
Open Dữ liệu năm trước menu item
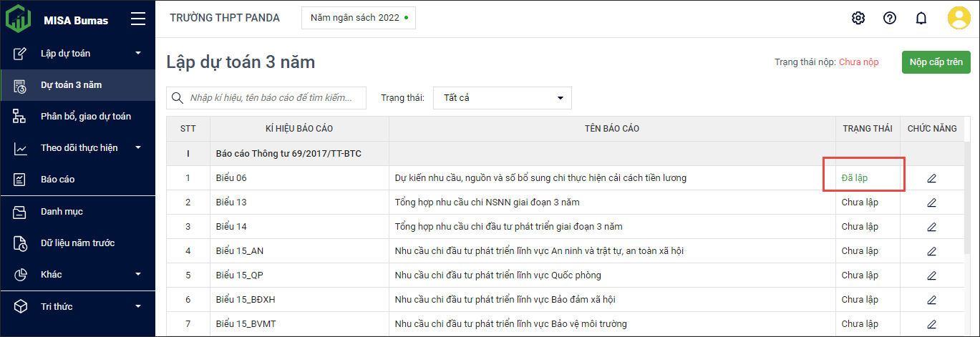(77, 243)
